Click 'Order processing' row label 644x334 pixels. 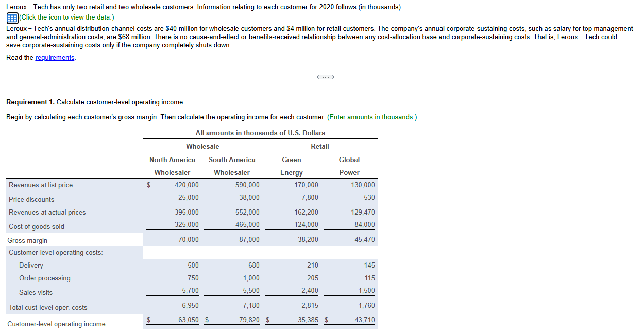tap(45, 278)
